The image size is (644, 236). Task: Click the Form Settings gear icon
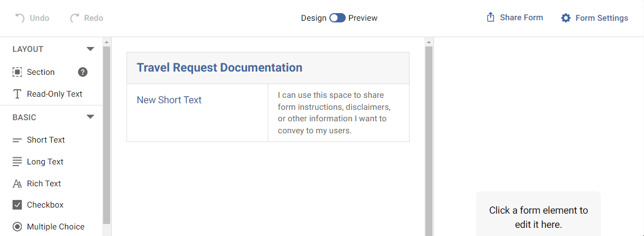(x=566, y=18)
